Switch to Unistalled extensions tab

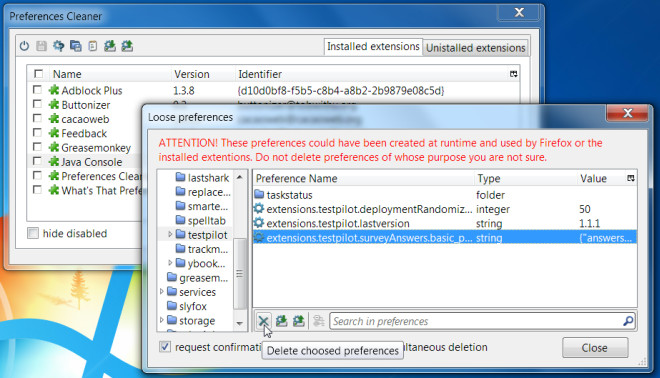click(475, 48)
